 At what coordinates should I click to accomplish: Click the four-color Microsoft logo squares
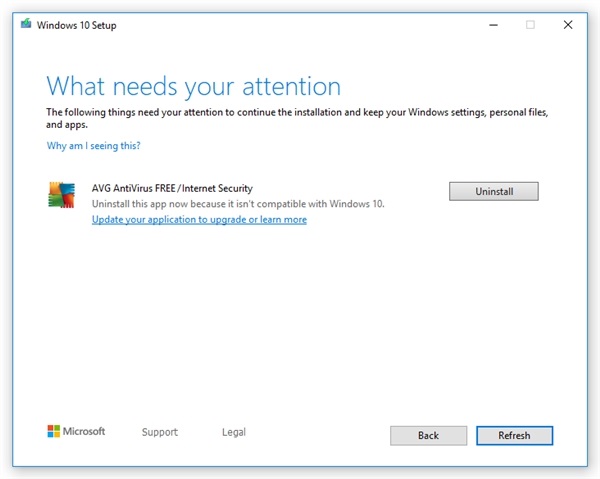coord(54,432)
